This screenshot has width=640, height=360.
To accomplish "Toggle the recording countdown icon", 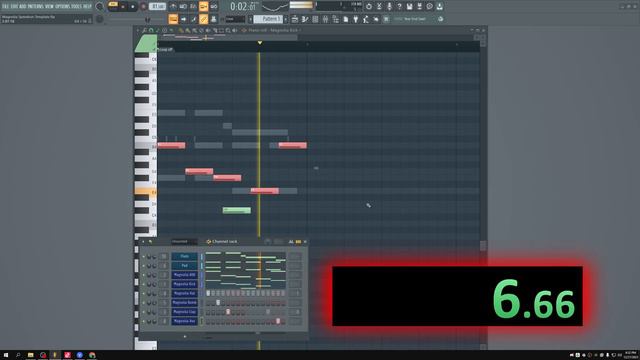I will pos(193,7).
